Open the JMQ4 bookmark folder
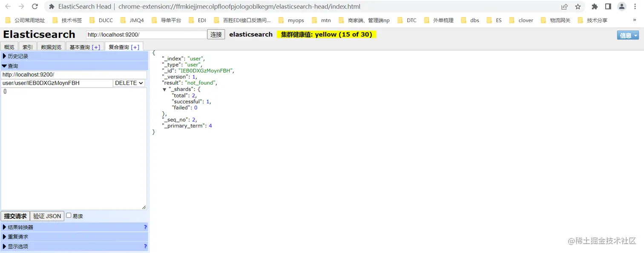The image size is (644, 253). click(132, 20)
